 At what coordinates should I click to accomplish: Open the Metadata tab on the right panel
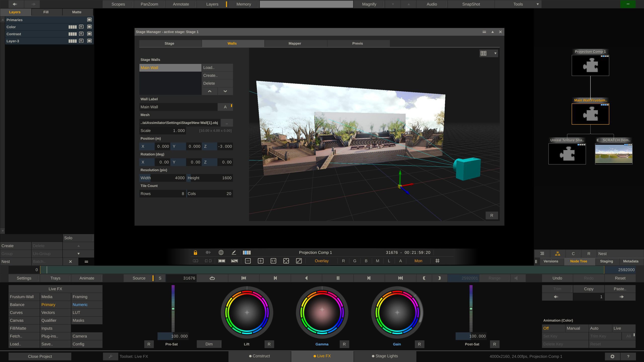(x=630, y=261)
